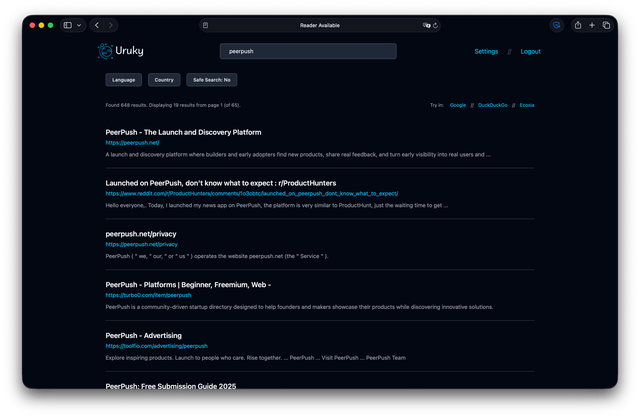This screenshot has height=418, width=640.
Task: Open the reddit.com ProductHunters URL
Action: (252, 193)
